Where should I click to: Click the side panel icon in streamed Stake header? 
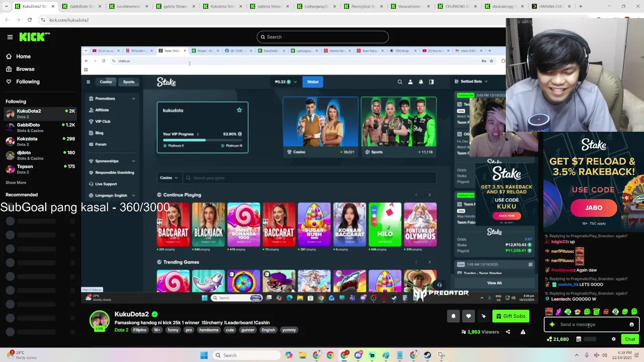click(x=431, y=82)
